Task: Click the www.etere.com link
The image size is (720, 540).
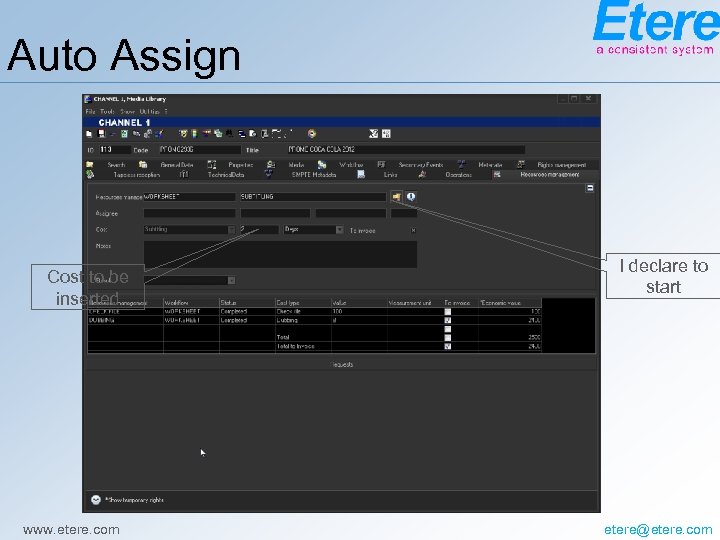Action: pos(71,529)
